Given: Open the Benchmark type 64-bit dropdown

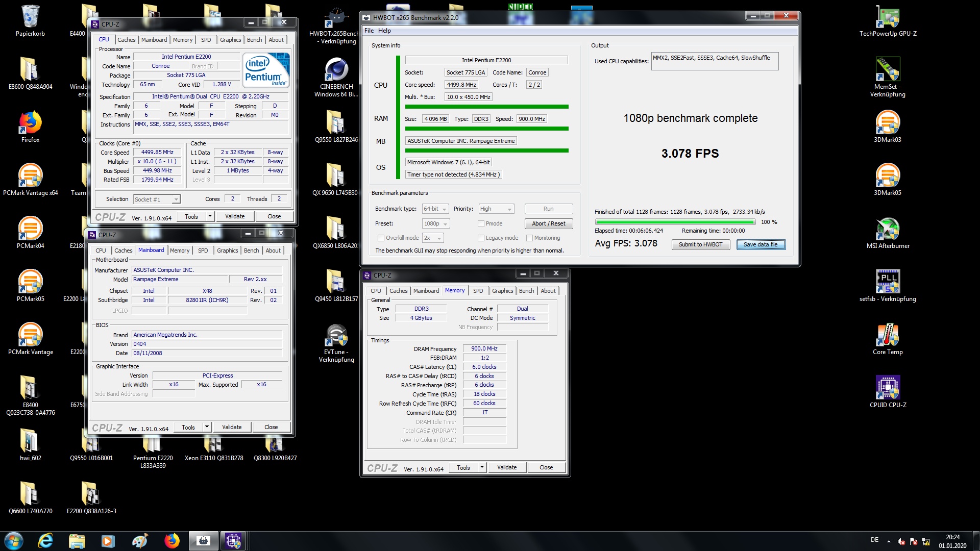Looking at the screenshot, I should click(x=435, y=209).
